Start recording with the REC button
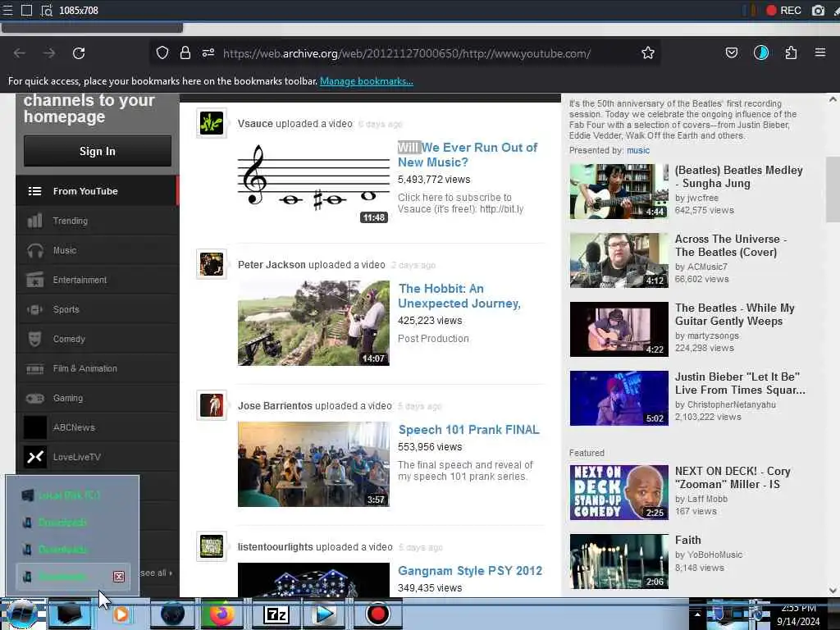The width and height of the screenshot is (840, 630). [x=783, y=10]
